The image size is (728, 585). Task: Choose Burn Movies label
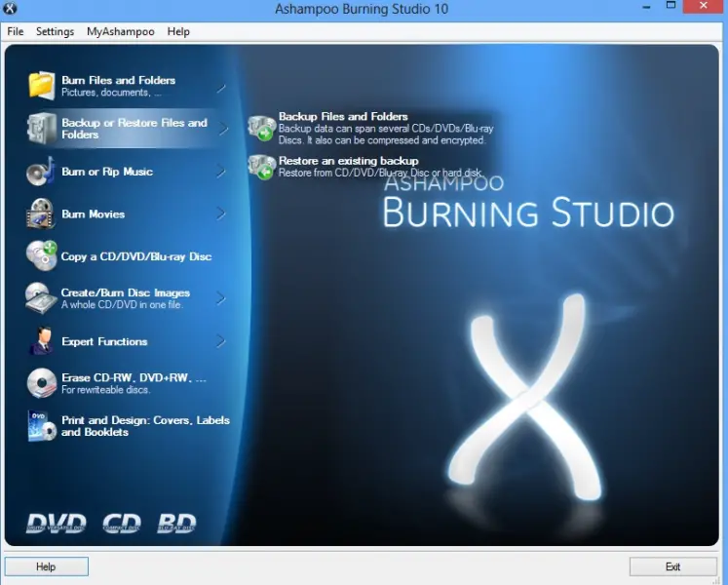click(x=94, y=214)
